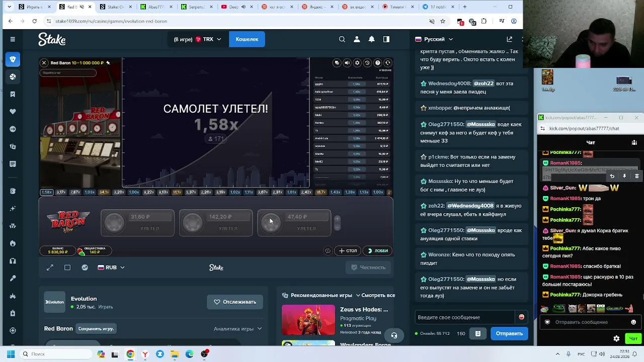644x362 pixels.
Task: Open the emoji picker in Stake chat
Action: point(521,317)
